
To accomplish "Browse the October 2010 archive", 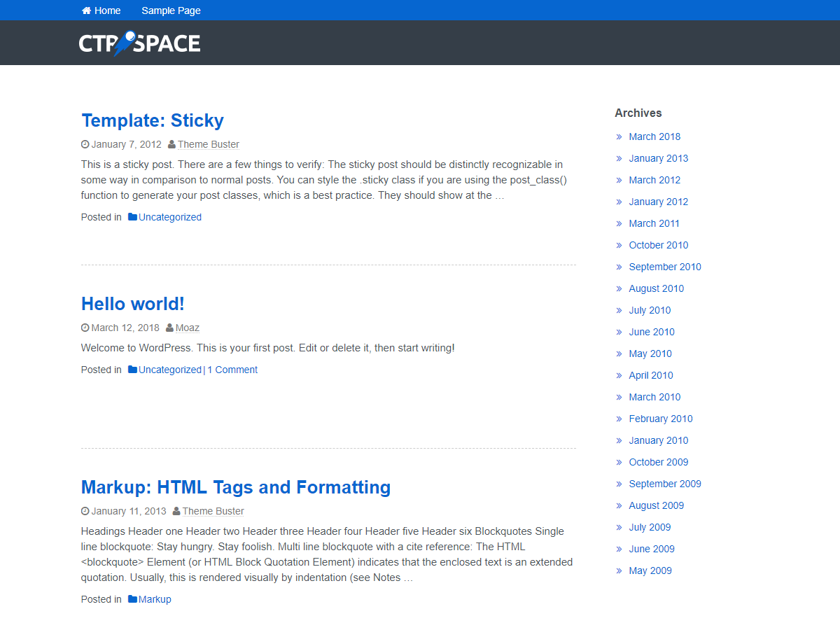I will [658, 245].
